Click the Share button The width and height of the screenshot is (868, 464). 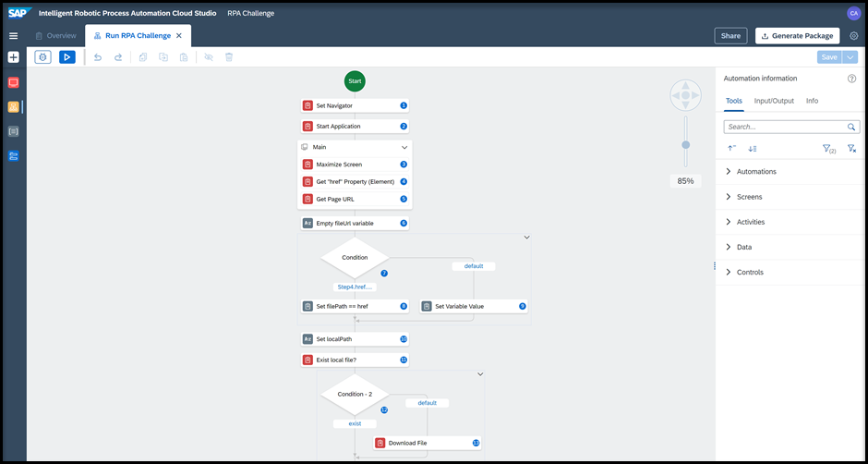pos(730,36)
